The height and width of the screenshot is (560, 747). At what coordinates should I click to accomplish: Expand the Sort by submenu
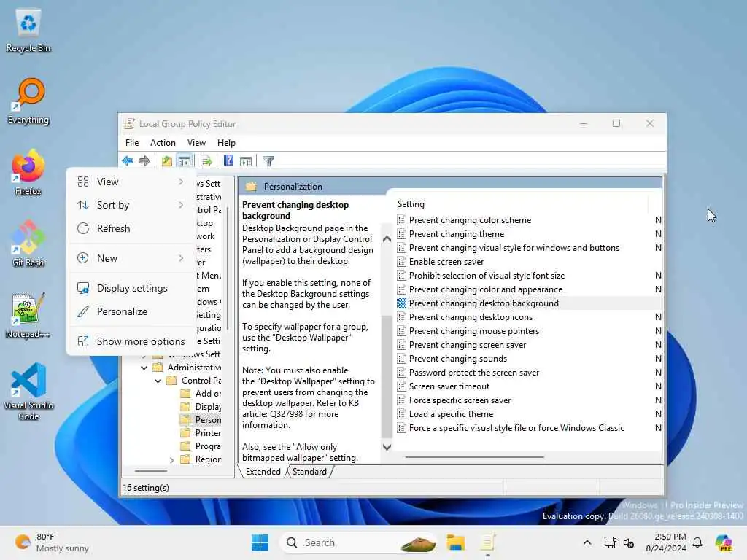[x=130, y=205]
